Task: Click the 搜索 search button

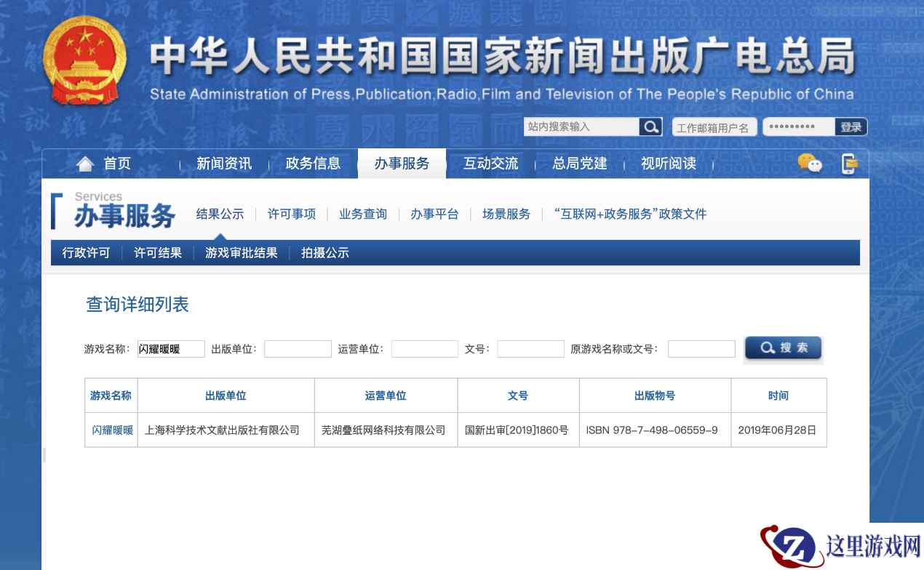Action: [x=783, y=348]
